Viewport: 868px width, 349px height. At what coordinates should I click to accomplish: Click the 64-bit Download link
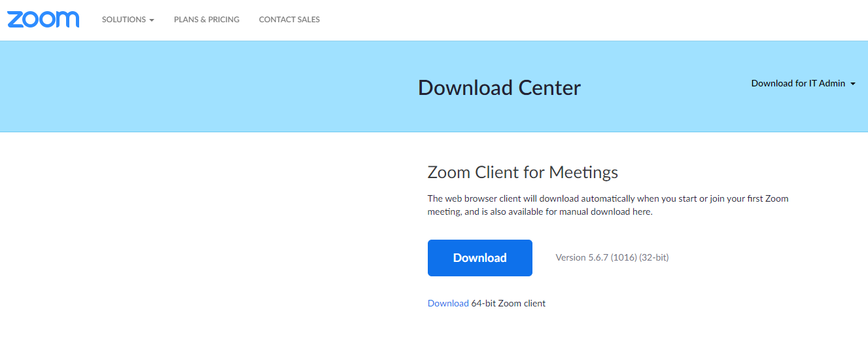pyautogui.click(x=448, y=304)
